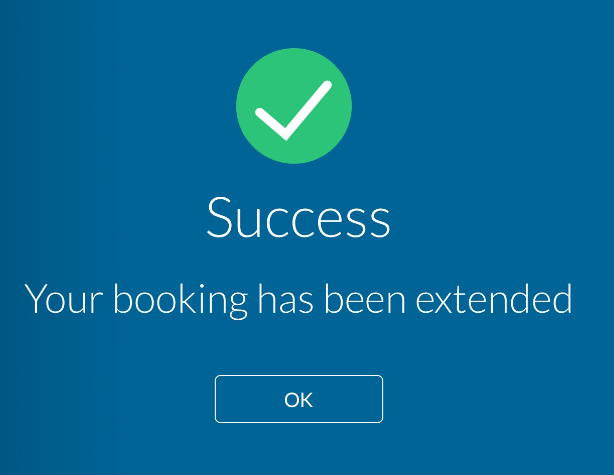The height and width of the screenshot is (475, 614).
Task: Click the OK button
Action: click(299, 399)
